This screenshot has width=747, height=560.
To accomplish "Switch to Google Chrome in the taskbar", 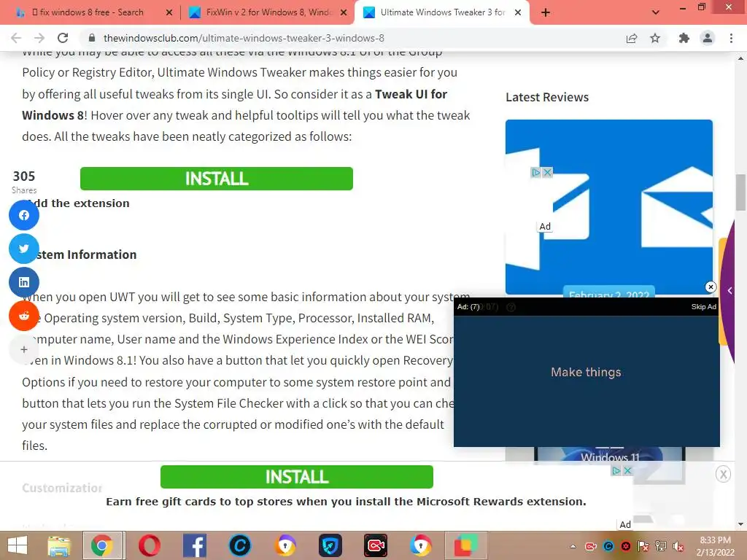I will (103, 545).
